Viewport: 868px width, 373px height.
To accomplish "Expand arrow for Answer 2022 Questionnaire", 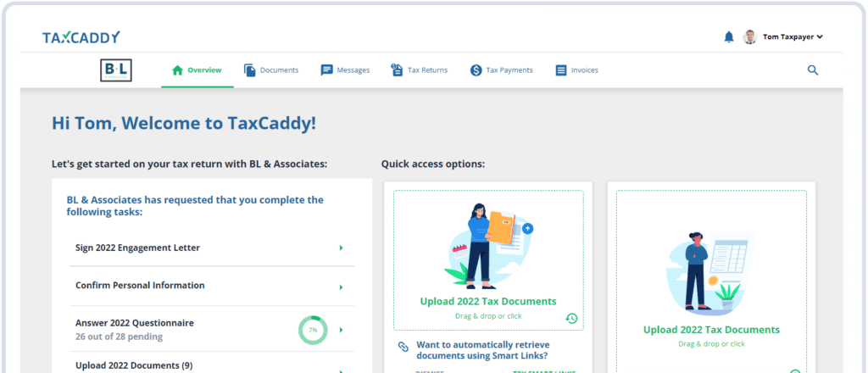I will tap(341, 330).
